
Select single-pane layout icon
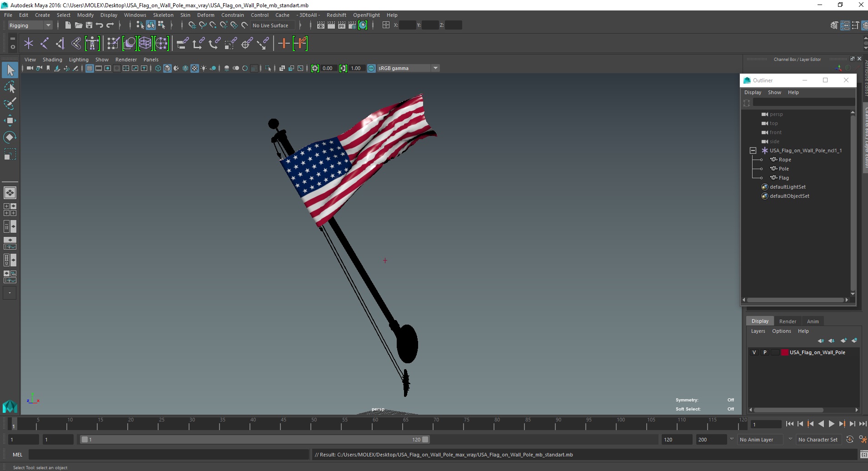click(x=10, y=193)
